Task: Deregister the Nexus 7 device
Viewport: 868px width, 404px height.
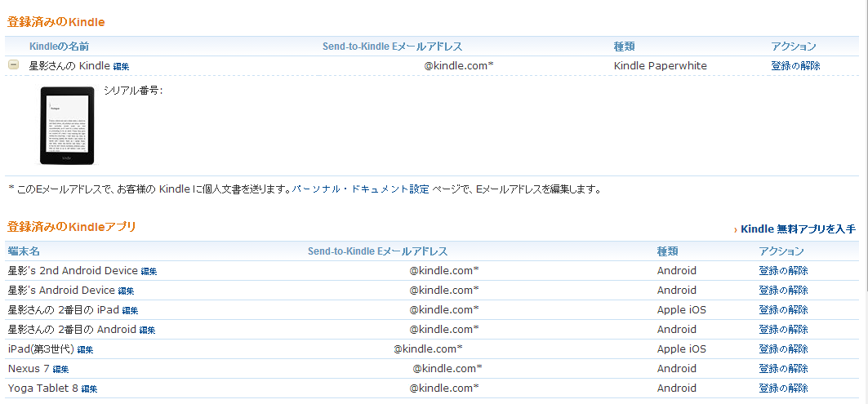Action: pos(783,369)
